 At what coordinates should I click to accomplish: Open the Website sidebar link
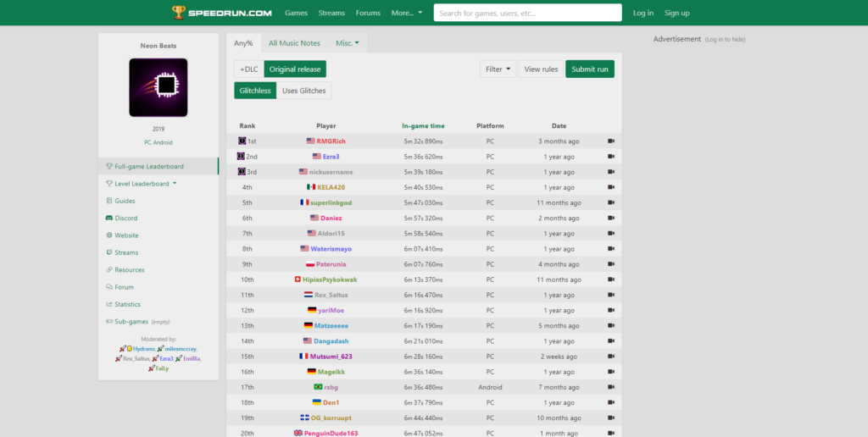tap(122, 235)
